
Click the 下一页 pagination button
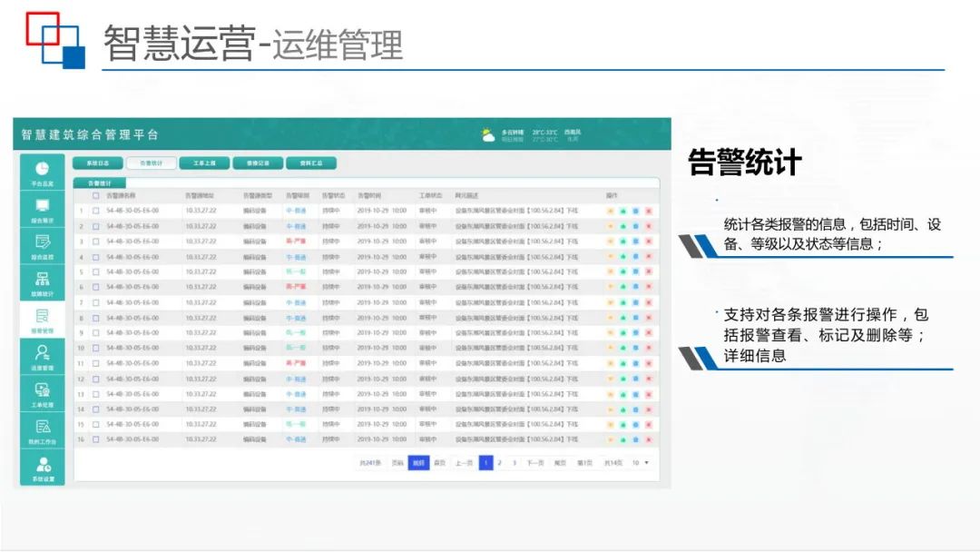536,461
